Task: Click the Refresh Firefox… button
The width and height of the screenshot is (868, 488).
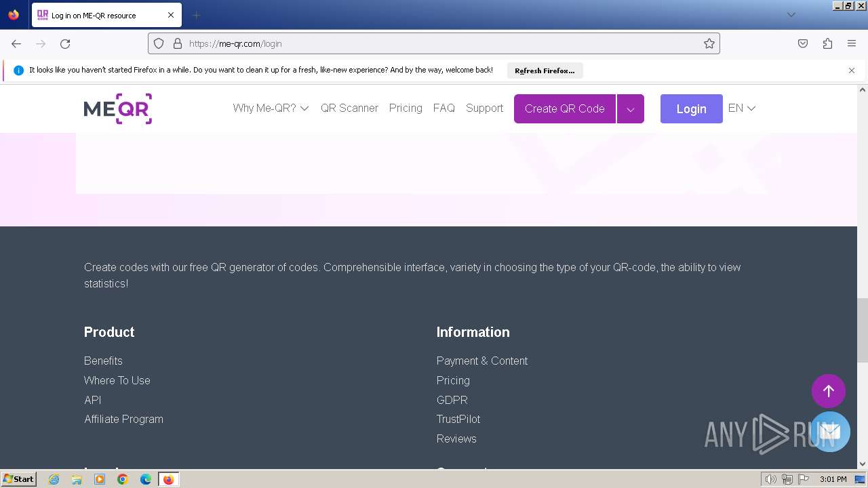Action: pos(545,70)
